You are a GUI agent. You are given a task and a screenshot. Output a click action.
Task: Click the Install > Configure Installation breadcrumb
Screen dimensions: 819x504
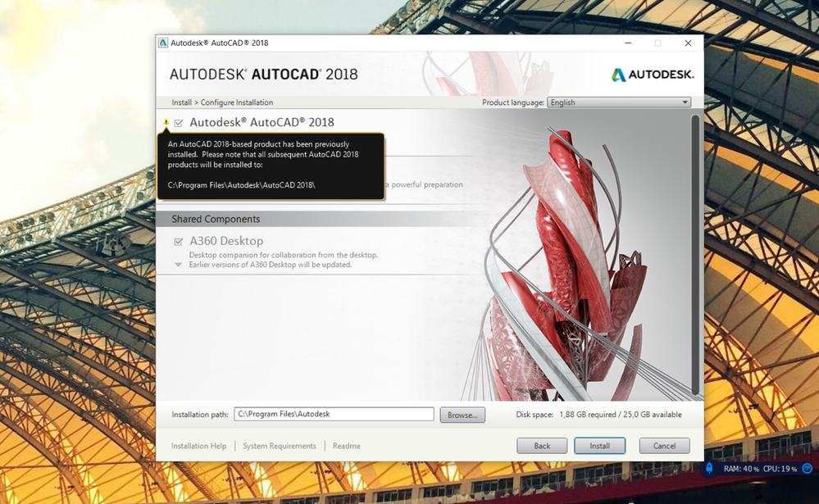point(222,102)
